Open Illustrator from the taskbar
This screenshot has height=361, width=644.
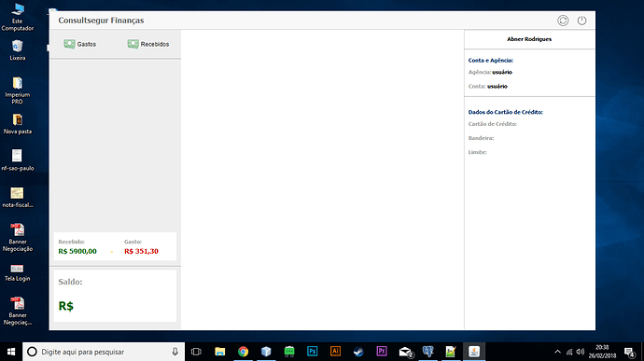[x=335, y=352]
